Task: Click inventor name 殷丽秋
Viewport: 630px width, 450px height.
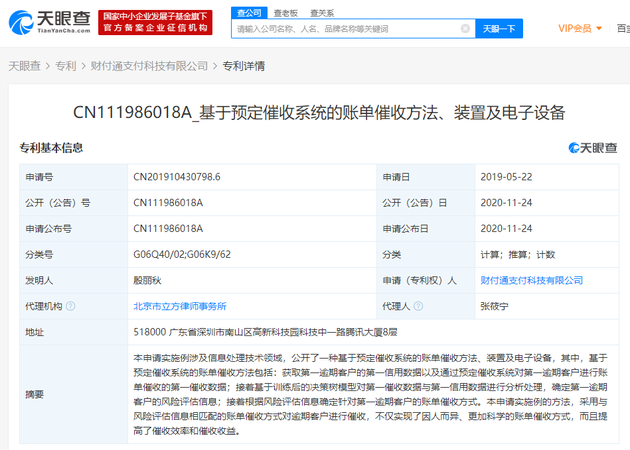Action: (147, 280)
